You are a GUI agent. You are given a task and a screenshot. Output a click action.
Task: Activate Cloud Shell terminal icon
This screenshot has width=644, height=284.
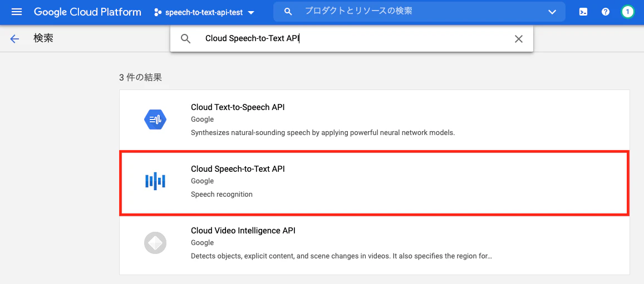[x=583, y=12]
